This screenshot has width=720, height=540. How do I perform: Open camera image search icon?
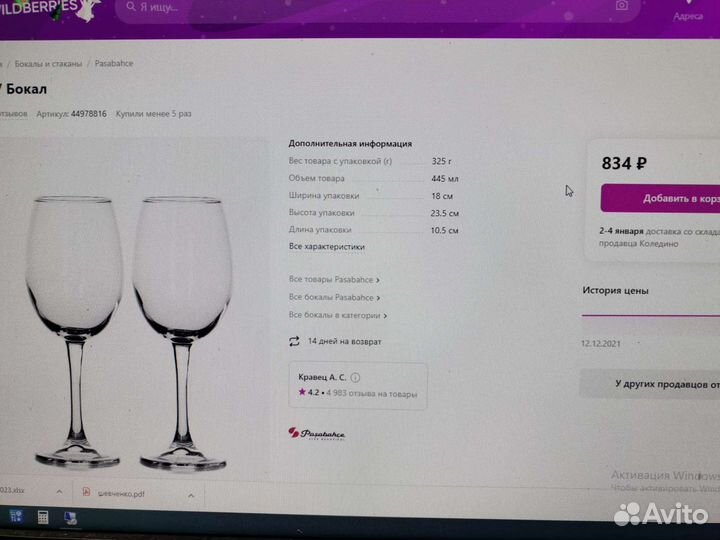click(622, 5)
